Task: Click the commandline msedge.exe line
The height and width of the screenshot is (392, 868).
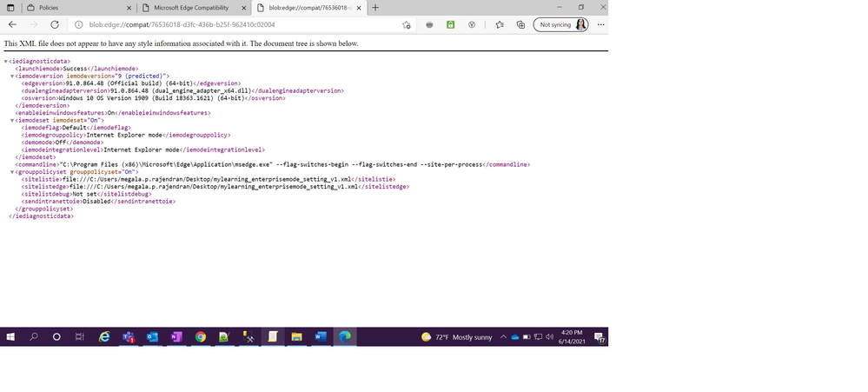Action: (x=272, y=164)
